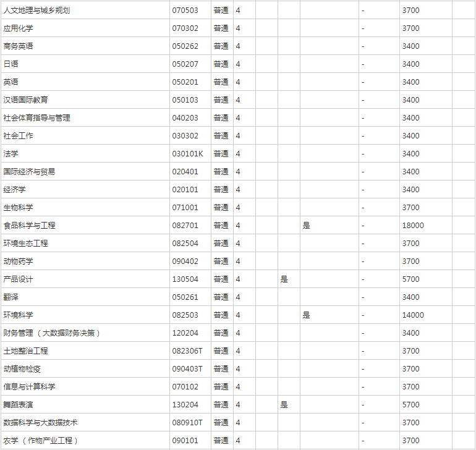The height and width of the screenshot is (450, 476).
Task: Select the 18000 tuition fee cell
Action: [413, 226]
